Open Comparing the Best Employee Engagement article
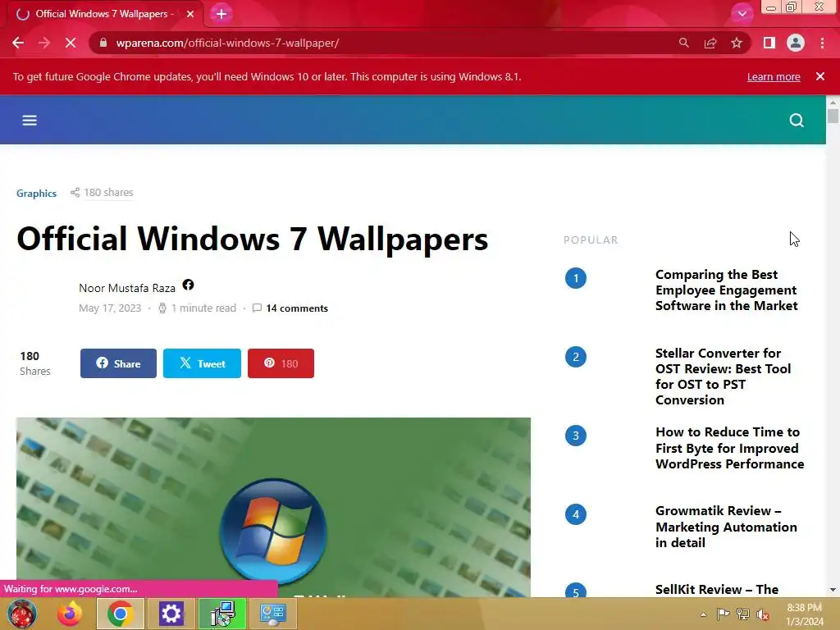 click(x=727, y=290)
